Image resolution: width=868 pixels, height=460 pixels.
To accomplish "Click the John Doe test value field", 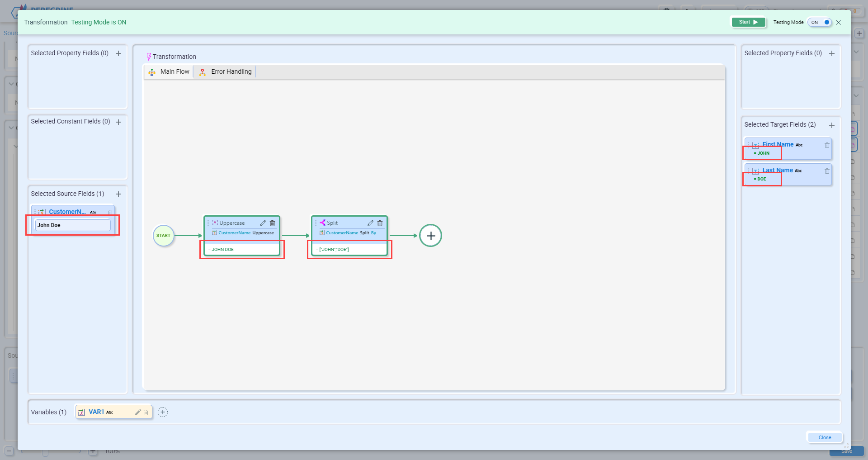I will 73,225.
